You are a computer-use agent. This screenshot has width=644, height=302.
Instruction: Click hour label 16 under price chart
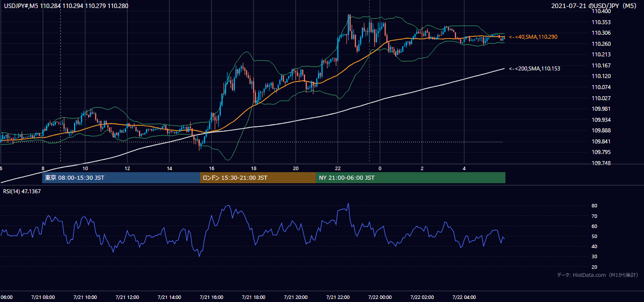coord(212,168)
